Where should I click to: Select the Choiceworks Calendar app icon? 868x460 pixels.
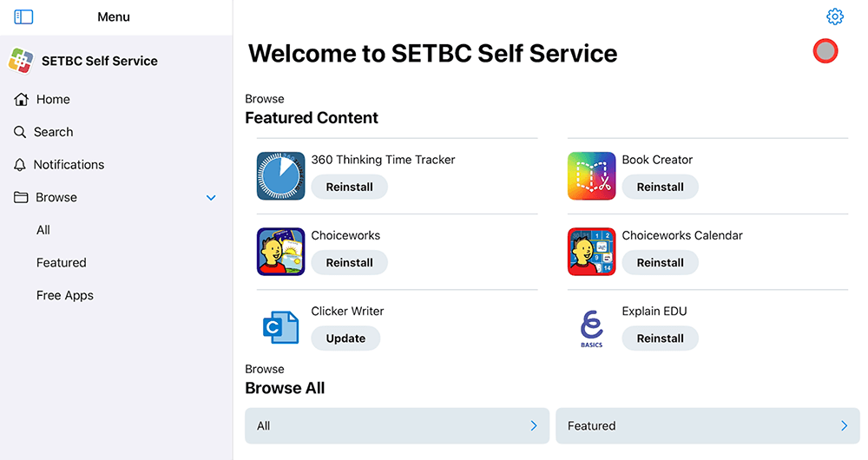coord(591,252)
